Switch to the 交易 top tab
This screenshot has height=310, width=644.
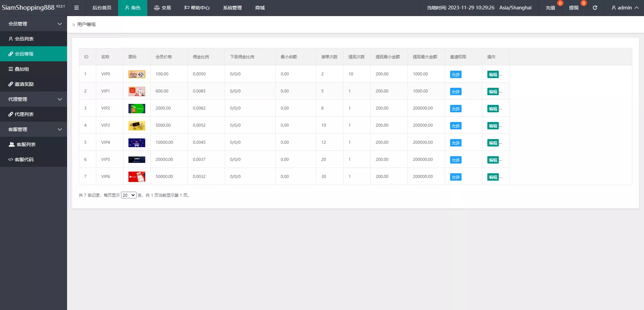click(x=162, y=8)
